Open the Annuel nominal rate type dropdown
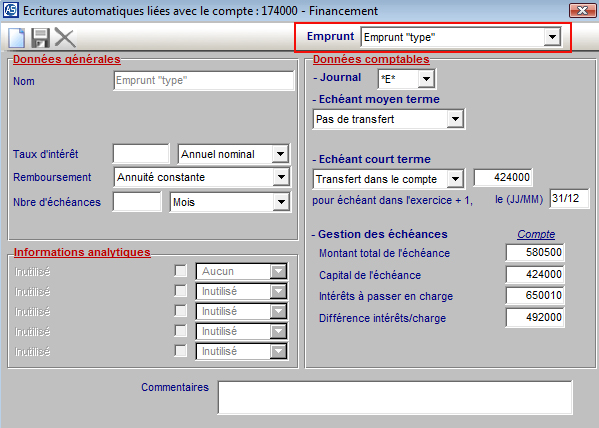599x428 pixels. (280, 154)
